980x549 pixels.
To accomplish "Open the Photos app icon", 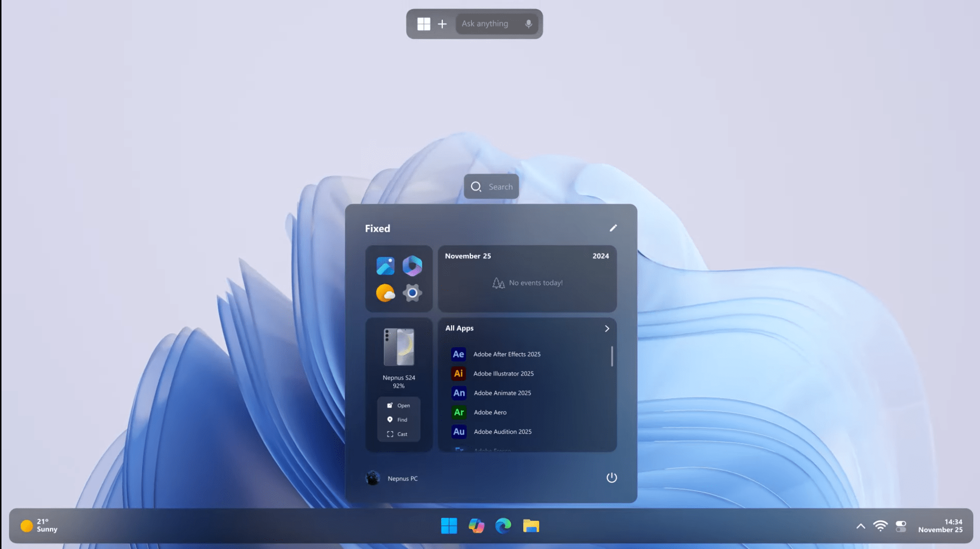I will click(x=385, y=266).
